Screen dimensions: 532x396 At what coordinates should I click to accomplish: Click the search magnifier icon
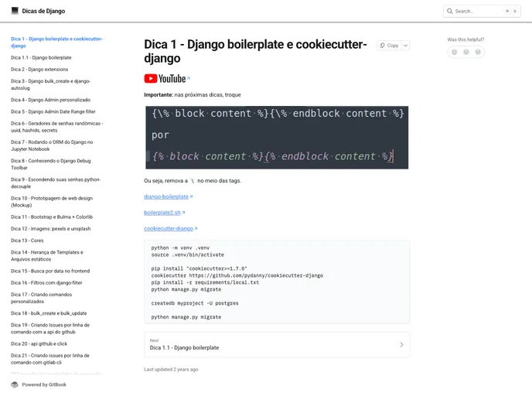(x=449, y=11)
